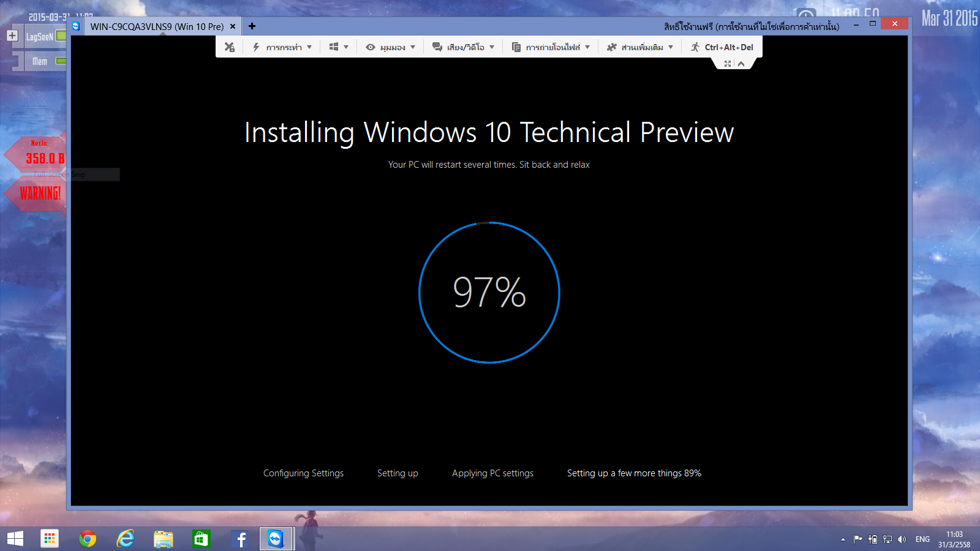This screenshot has width=980, height=551.
Task: Click the 97% progress circle
Action: 489,292
